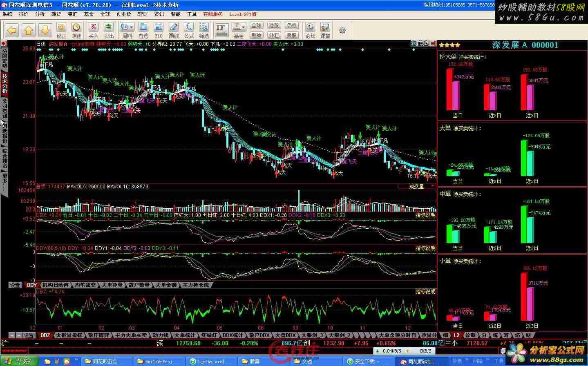This screenshot has height=366, width=588.
Task: Click the 期货 toolbar button
Action: (256, 35)
